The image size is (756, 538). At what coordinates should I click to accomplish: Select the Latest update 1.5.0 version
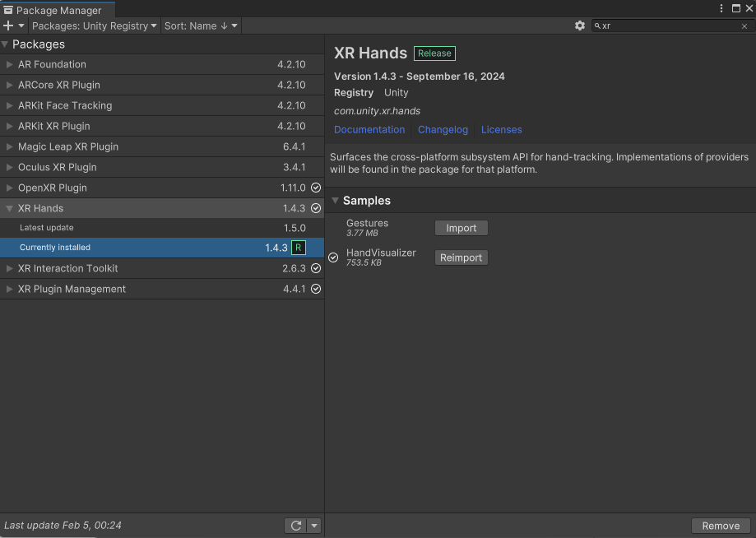click(162, 228)
